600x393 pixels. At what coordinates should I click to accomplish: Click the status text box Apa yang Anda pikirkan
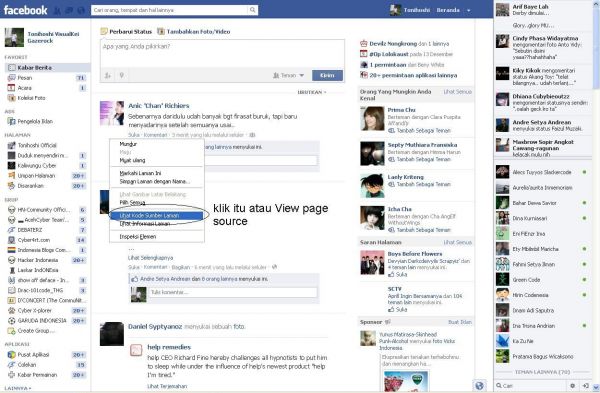point(222,54)
